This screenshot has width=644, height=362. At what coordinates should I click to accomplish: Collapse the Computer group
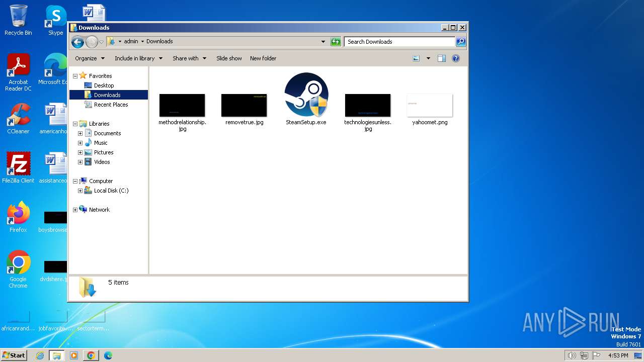[75, 181]
